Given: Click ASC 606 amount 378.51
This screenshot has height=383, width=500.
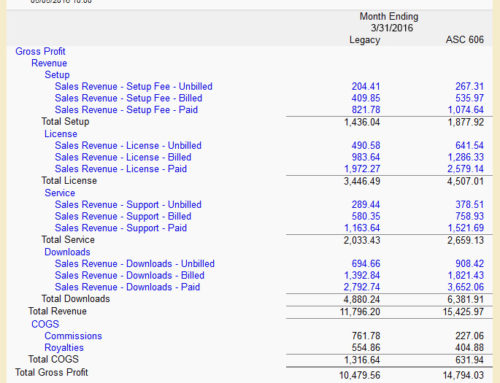Looking at the screenshot, I should pos(469,204).
